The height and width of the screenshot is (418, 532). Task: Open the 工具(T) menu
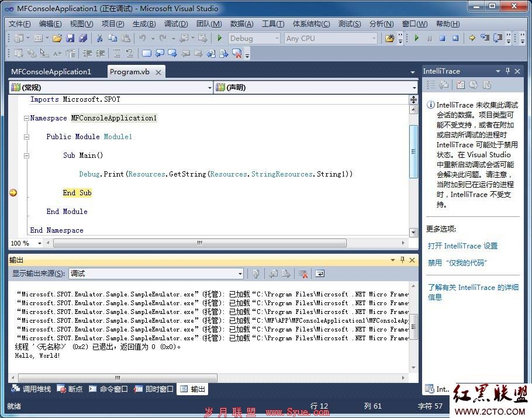[273, 24]
